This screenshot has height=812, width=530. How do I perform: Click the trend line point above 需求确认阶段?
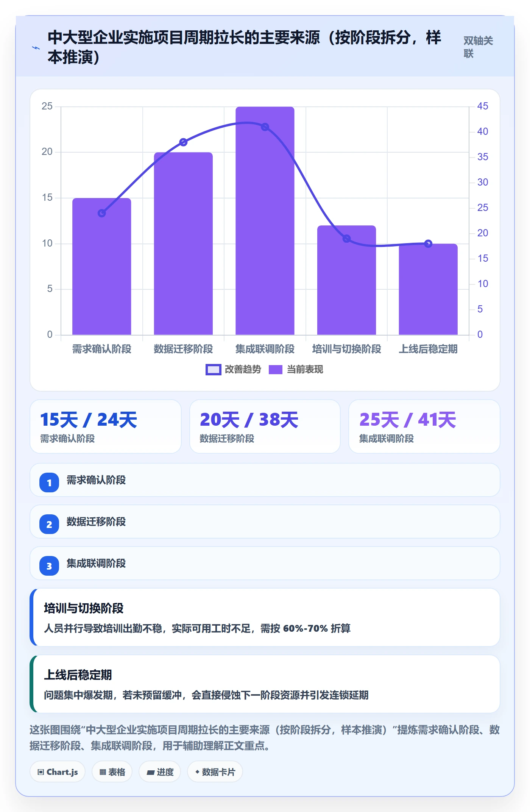(x=102, y=213)
